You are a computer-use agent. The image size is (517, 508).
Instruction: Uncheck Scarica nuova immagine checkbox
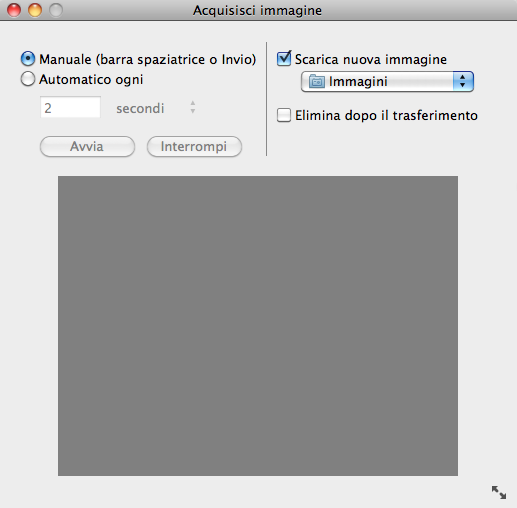284,59
